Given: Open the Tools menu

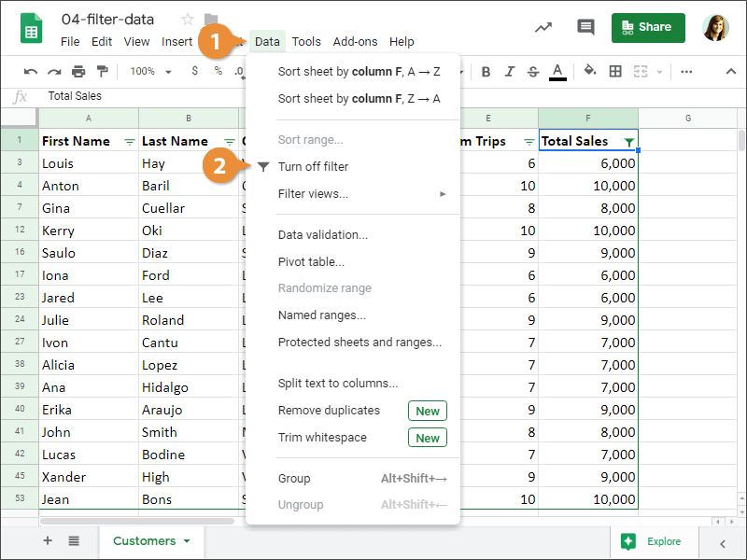Looking at the screenshot, I should 306,41.
